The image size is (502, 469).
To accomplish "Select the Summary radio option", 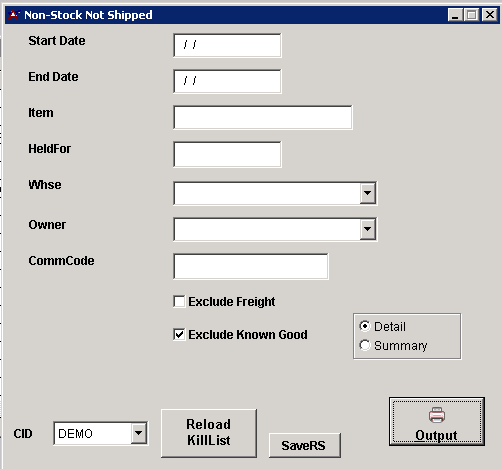I will [365, 345].
